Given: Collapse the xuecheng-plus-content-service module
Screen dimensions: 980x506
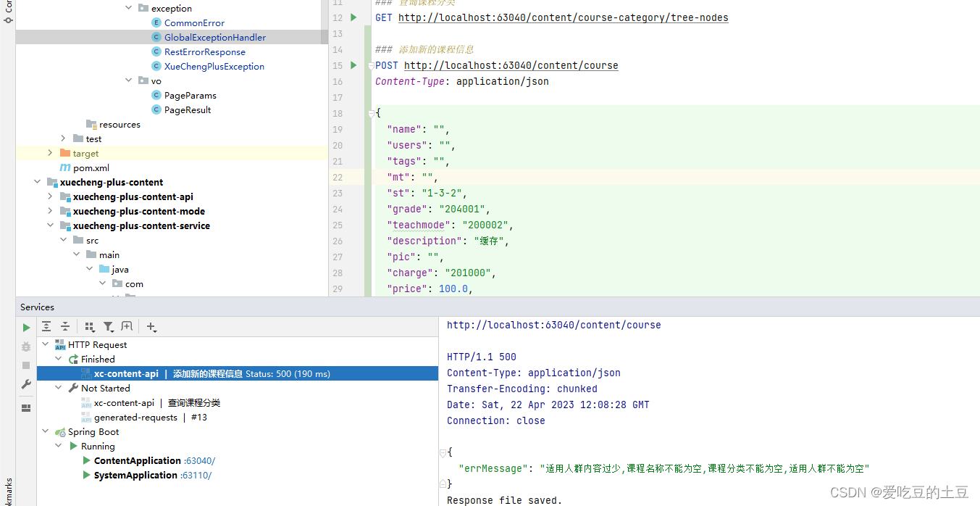Looking at the screenshot, I should point(50,225).
